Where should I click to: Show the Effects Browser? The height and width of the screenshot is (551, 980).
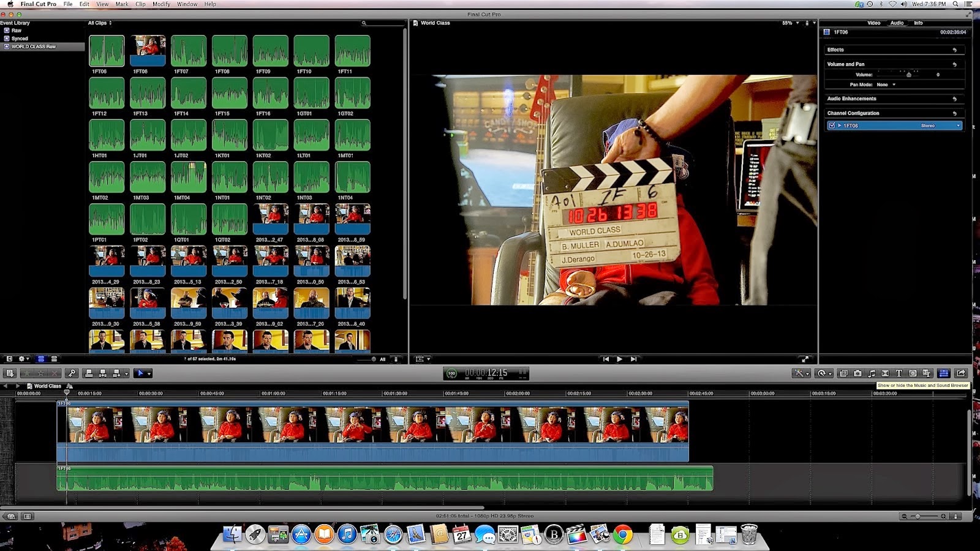843,373
